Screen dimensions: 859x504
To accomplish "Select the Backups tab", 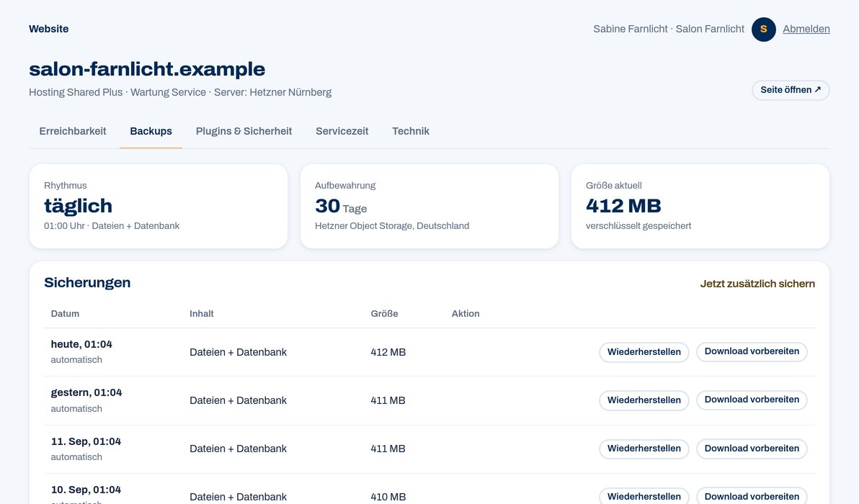I will pyautogui.click(x=151, y=131).
